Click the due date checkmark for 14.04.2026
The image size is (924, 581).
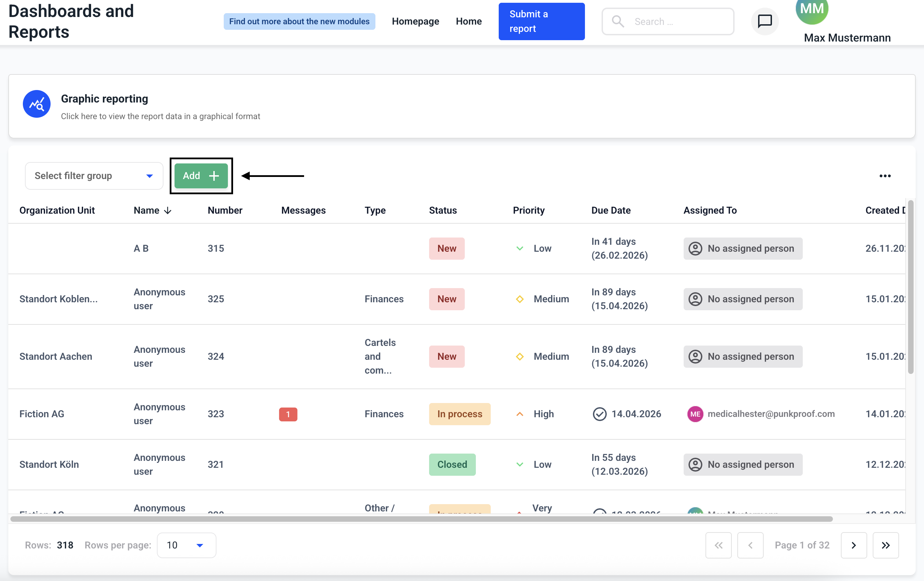click(599, 414)
